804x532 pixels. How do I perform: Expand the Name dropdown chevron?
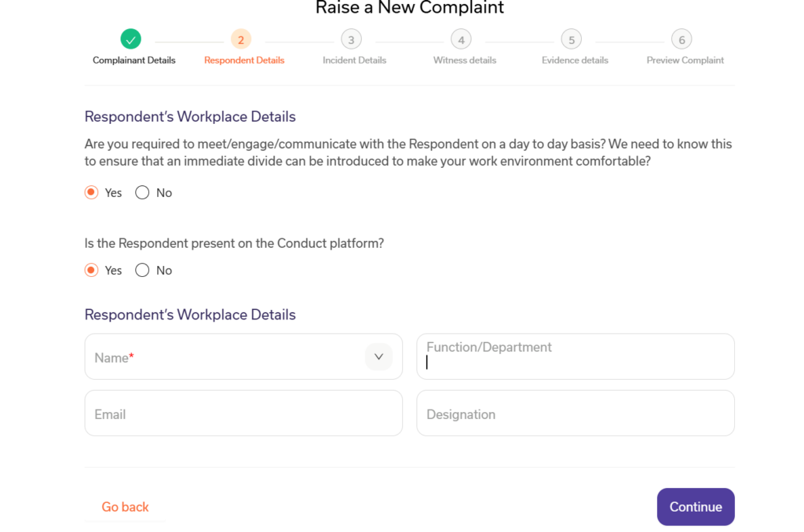378,357
